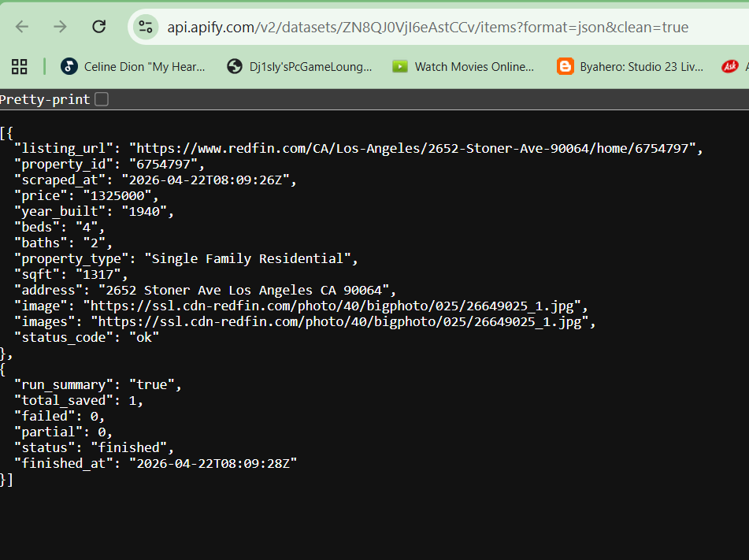Select the "images" key photo URL
Image resolution: width=749 pixels, height=560 pixels.
point(339,322)
